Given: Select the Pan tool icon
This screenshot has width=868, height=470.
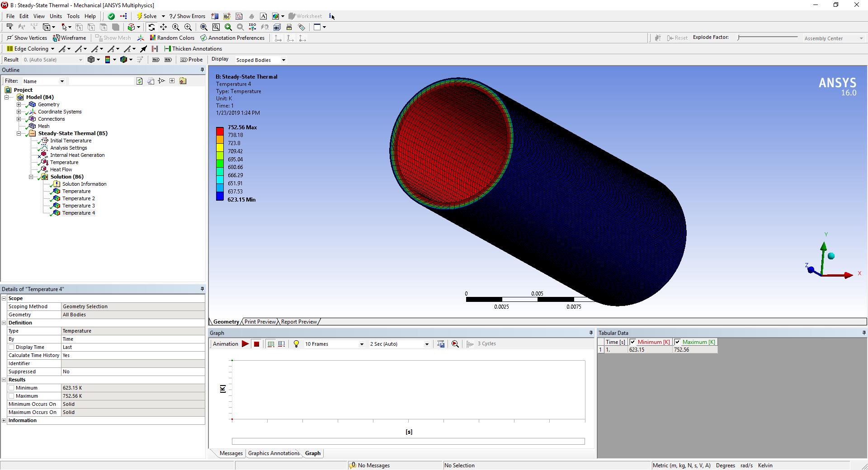Looking at the screenshot, I should (164, 27).
